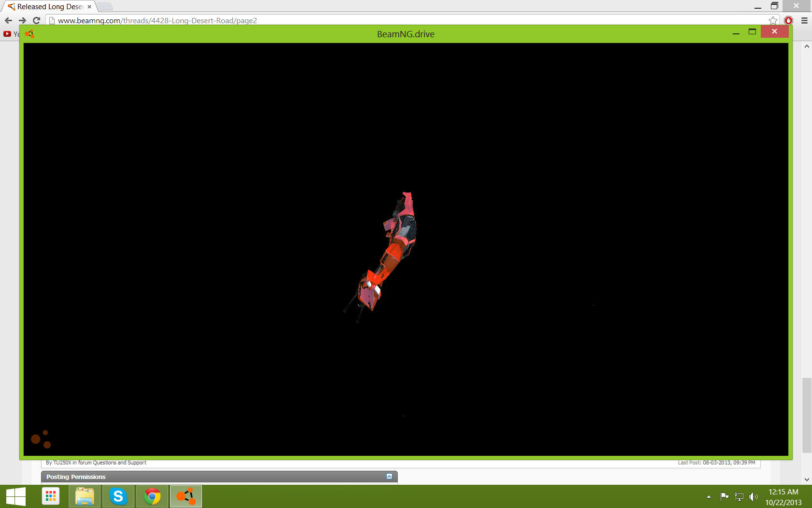The height and width of the screenshot is (508, 812).
Task: Open File Explorer from the taskbar
Action: tap(85, 496)
